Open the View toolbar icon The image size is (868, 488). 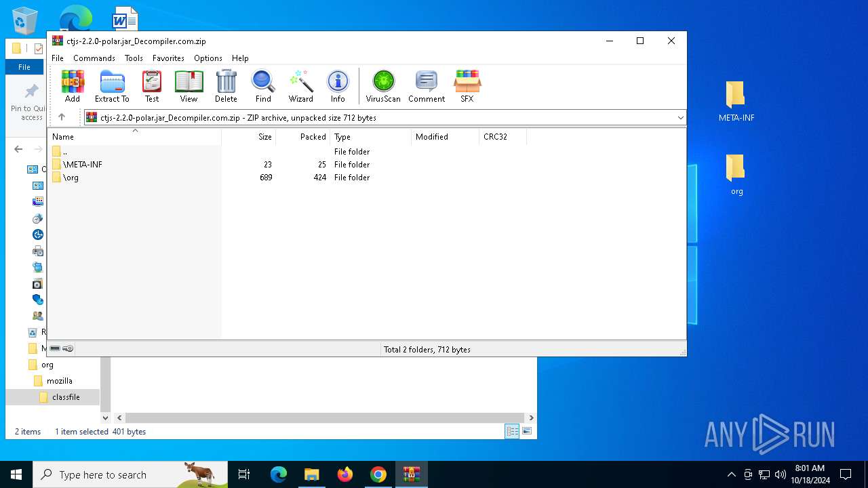189,86
